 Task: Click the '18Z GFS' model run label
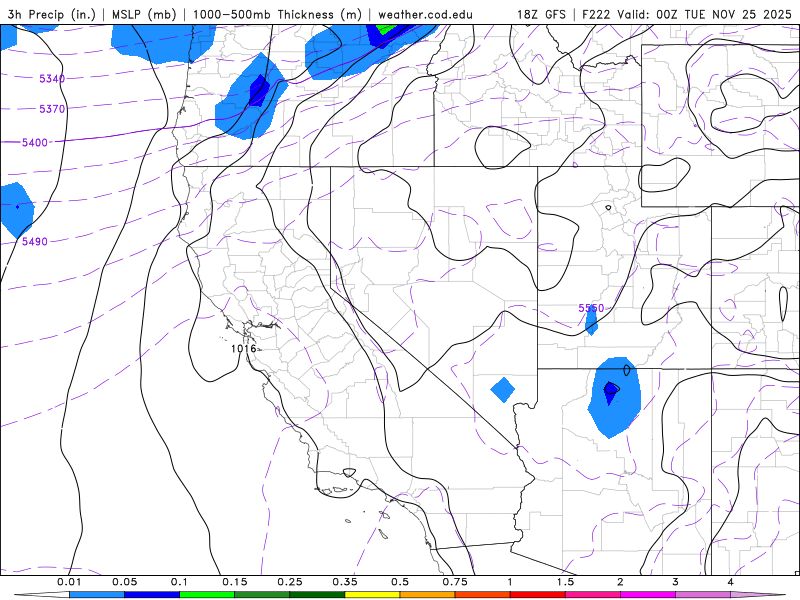pyautogui.click(x=541, y=14)
